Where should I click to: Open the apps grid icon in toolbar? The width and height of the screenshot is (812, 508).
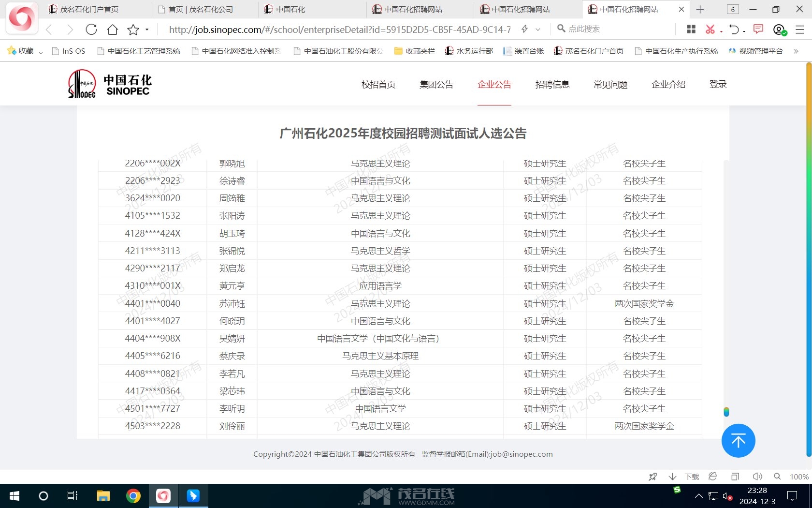[691, 30]
